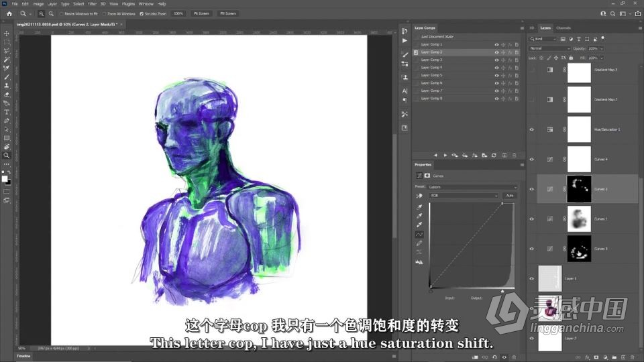The height and width of the screenshot is (362, 644).
Task: Show the Gradient Map 2 layer
Action: (x=531, y=99)
